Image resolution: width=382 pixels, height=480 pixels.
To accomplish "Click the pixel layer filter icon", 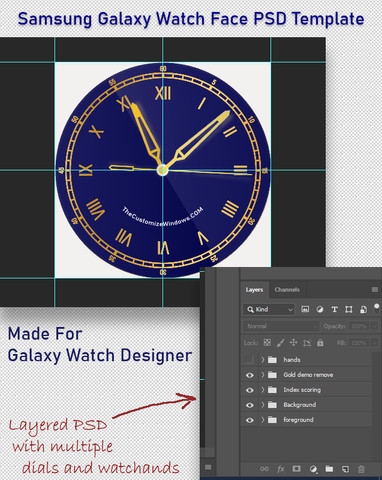I will click(305, 309).
